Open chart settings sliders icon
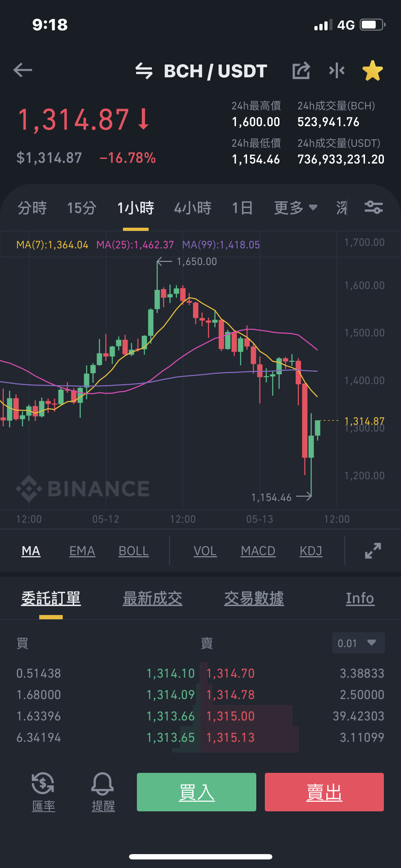The width and height of the screenshot is (401, 868). pyautogui.click(x=374, y=207)
